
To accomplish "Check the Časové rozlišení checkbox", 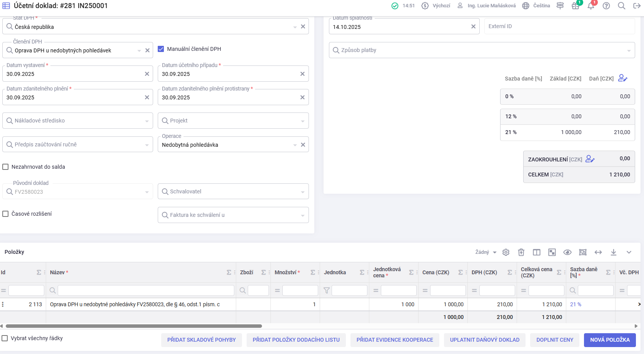I will 6,214.
